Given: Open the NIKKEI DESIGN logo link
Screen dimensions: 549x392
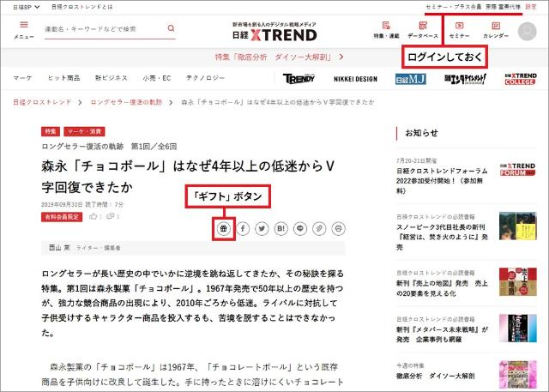Looking at the screenshot, I should (x=353, y=79).
